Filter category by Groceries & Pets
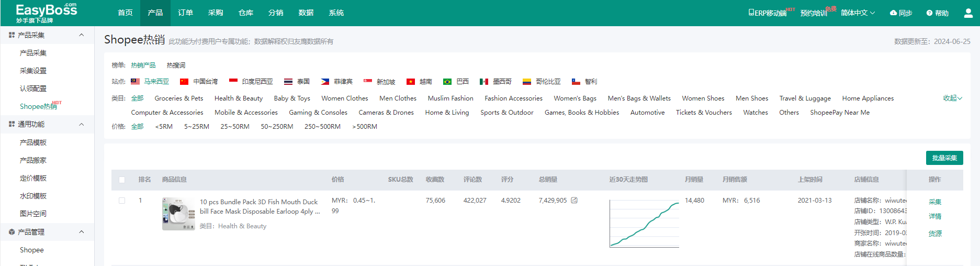This screenshot has width=980, height=266. click(179, 98)
